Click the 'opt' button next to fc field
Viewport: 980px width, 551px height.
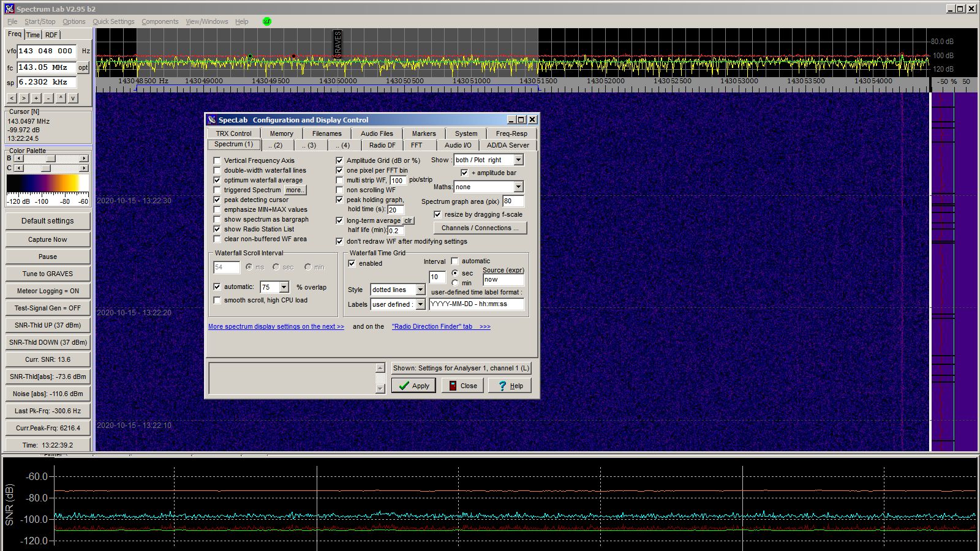pyautogui.click(x=83, y=67)
